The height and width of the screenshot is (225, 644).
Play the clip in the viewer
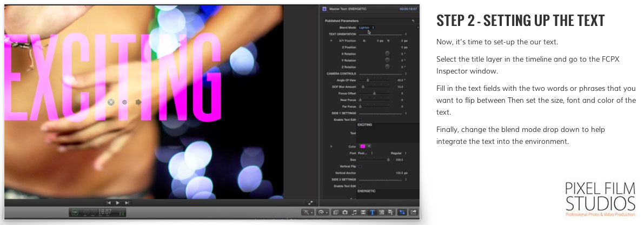(118, 203)
